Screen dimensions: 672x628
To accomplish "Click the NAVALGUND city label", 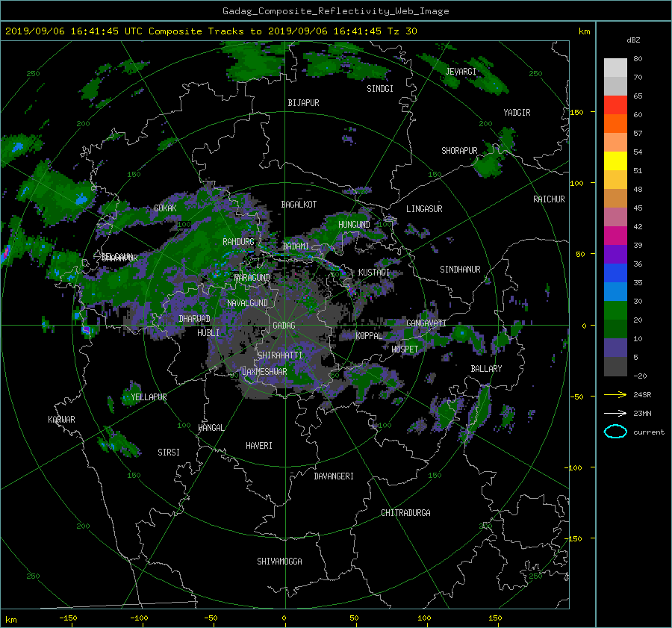I will click(x=247, y=303).
